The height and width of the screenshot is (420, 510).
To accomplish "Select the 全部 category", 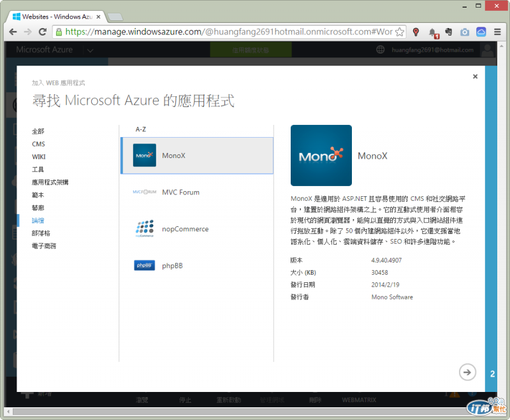I will [38, 131].
